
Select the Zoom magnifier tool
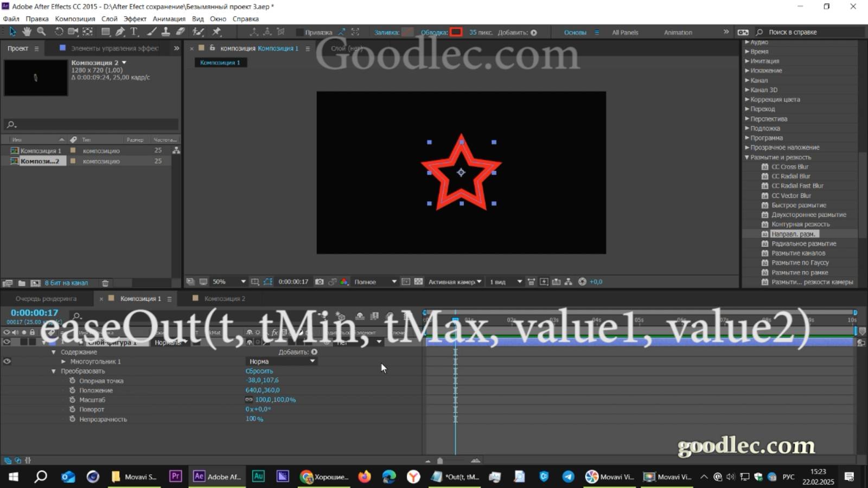(x=41, y=32)
